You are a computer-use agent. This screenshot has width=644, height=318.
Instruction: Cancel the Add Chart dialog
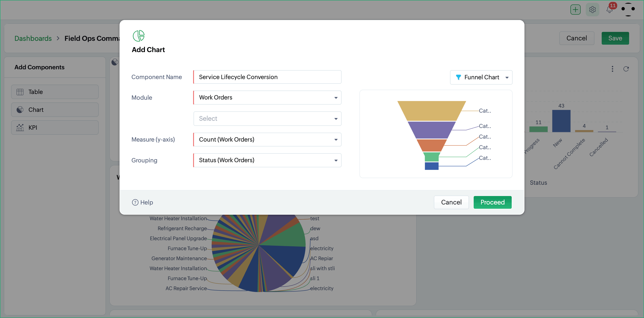coord(451,202)
